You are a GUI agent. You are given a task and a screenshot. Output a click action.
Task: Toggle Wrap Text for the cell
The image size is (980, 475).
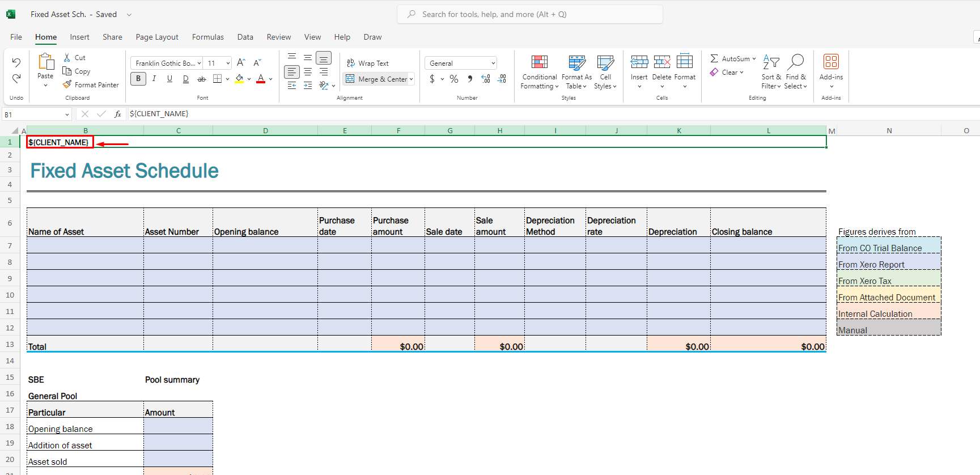(368, 63)
